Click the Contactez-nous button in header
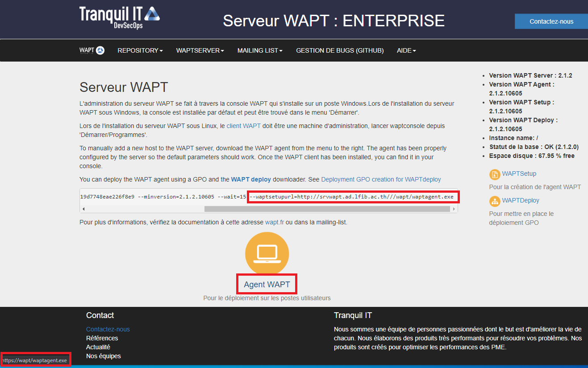Screen dimensions: 588x368 point(551,21)
